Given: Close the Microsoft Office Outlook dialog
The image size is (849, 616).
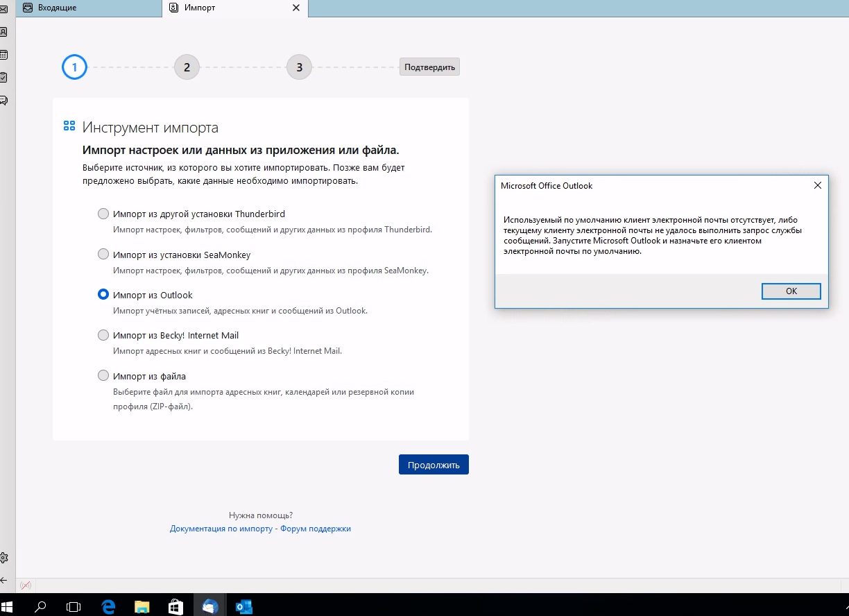Looking at the screenshot, I should pyautogui.click(x=817, y=185).
